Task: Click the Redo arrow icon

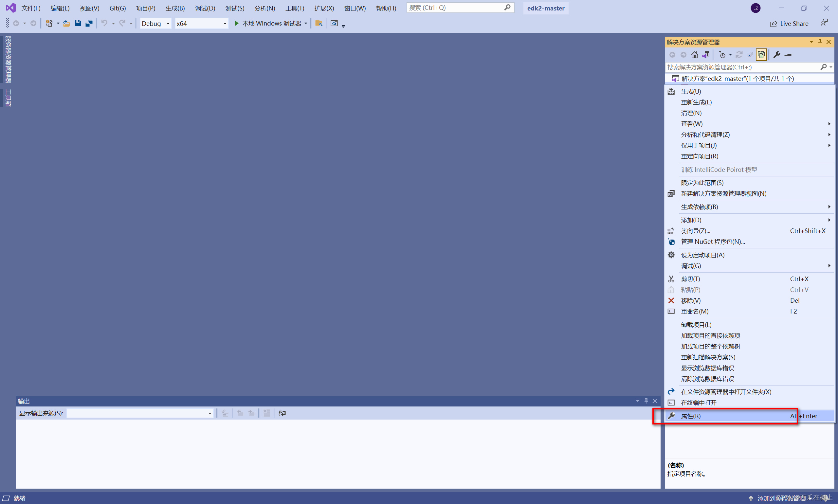Action: tap(122, 24)
